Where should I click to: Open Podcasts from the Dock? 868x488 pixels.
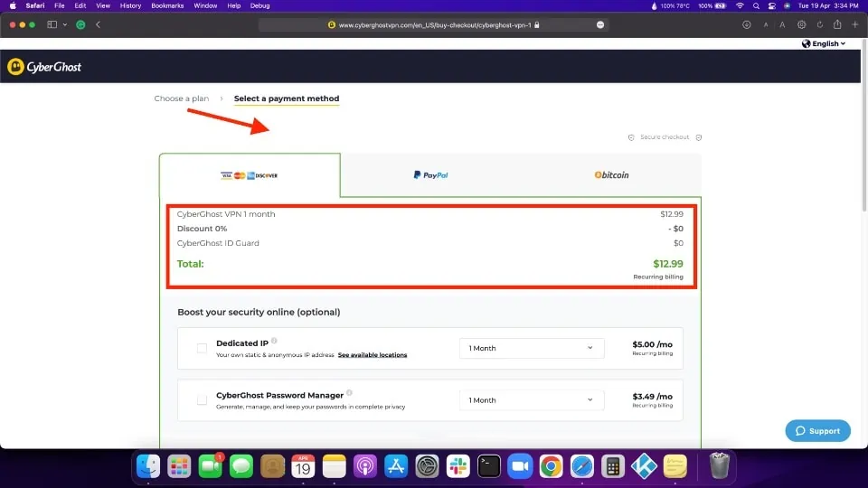click(x=364, y=466)
